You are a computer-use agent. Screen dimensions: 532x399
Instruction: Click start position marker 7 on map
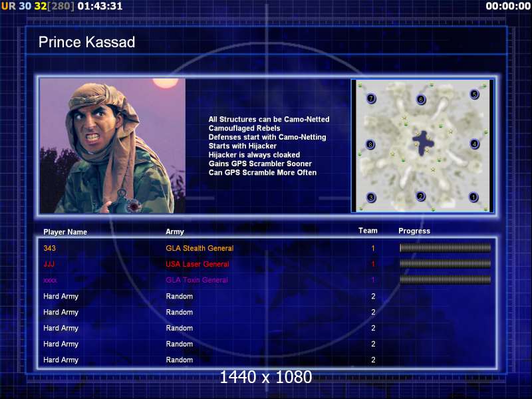tap(371, 98)
